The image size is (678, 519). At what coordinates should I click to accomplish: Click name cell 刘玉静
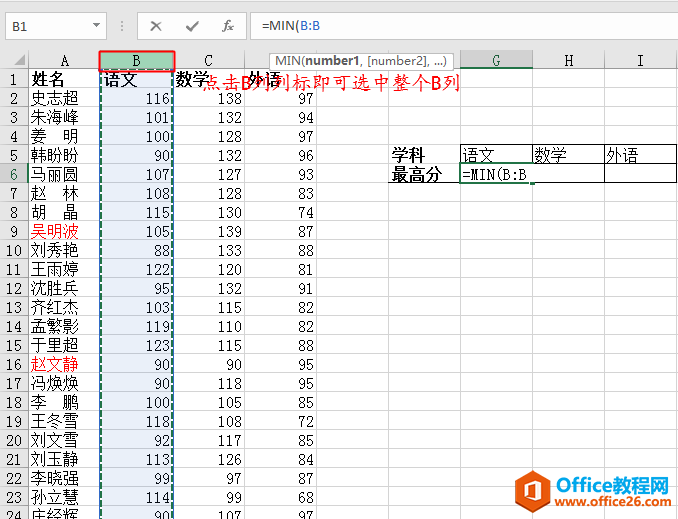coord(64,459)
